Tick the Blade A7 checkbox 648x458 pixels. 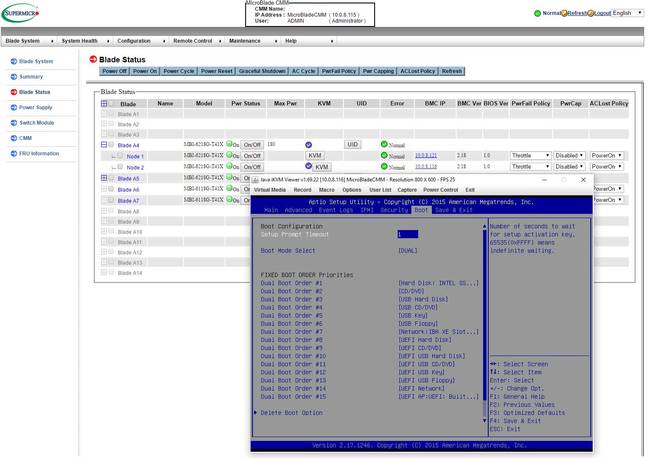[112, 200]
